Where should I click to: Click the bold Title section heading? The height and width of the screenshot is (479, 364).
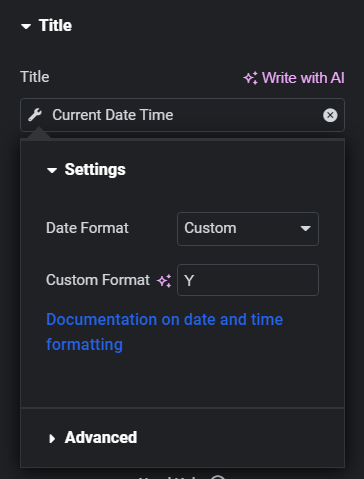55,25
